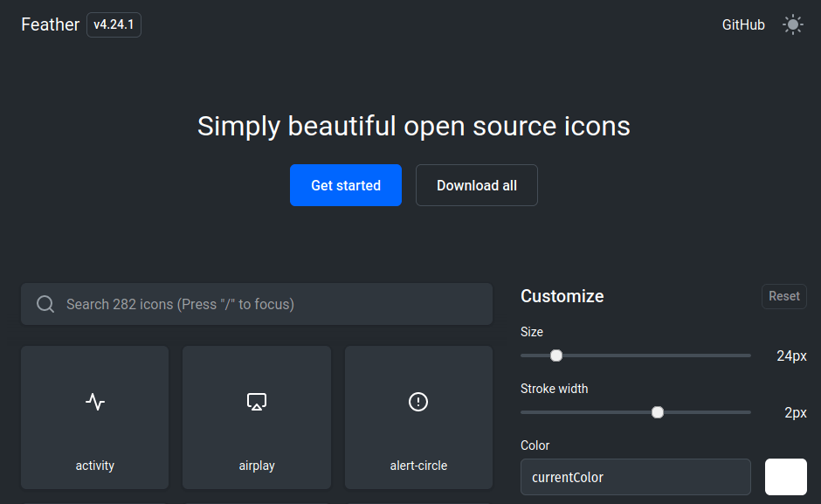The width and height of the screenshot is (821, 504).
Task: Click the Size label
Action: point(531,332)
